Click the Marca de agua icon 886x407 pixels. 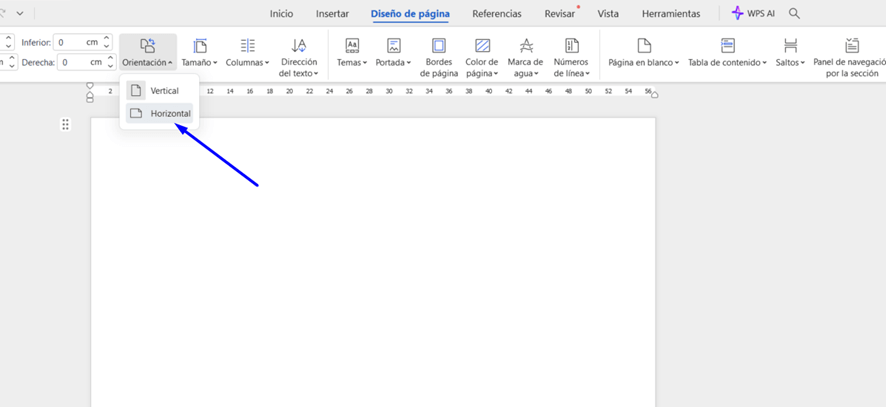pos(526,46)
